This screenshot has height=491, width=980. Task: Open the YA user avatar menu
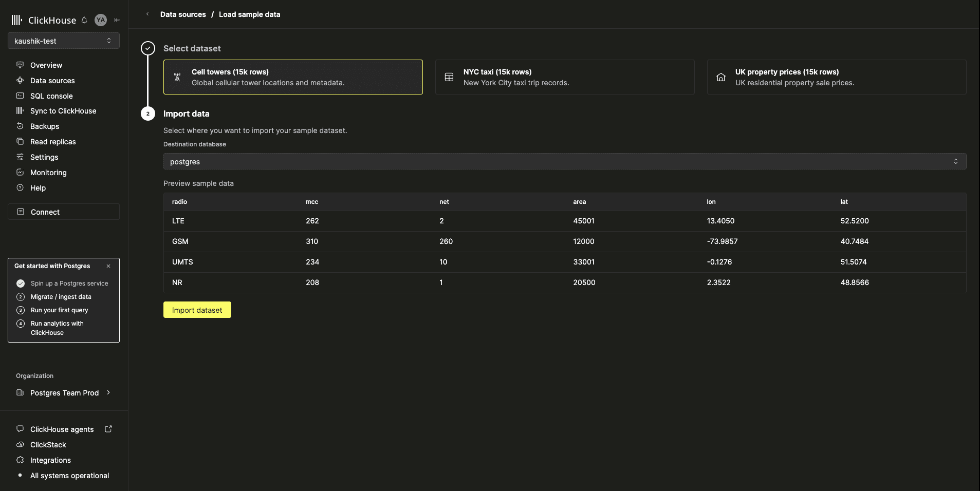tap(101, 20)
